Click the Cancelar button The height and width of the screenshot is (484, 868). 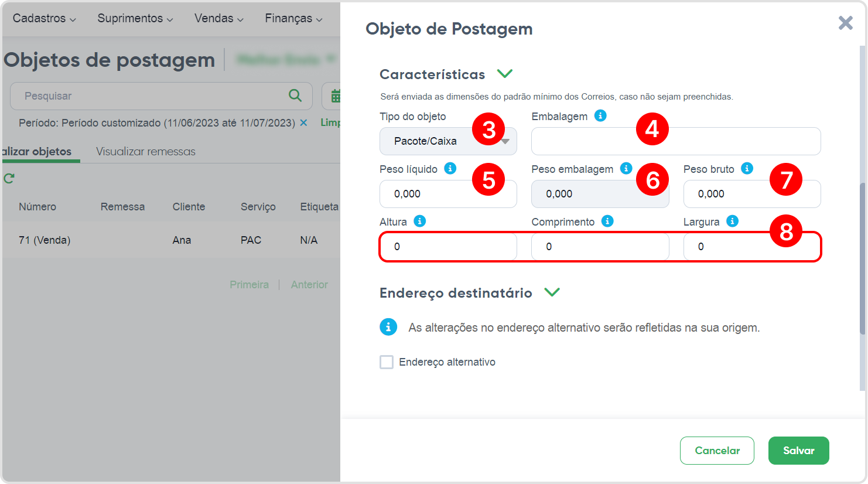pyautogui.click(x=717, y=451)
